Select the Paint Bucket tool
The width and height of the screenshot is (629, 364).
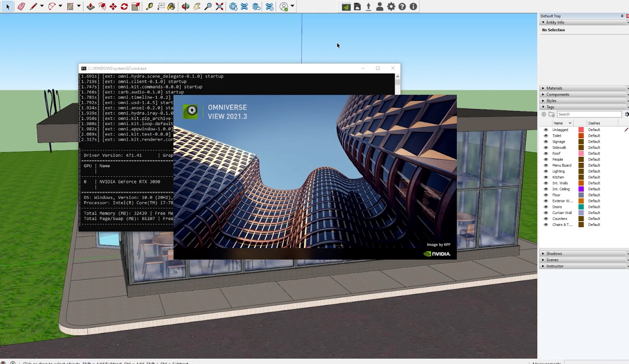[x=172, y=6]
